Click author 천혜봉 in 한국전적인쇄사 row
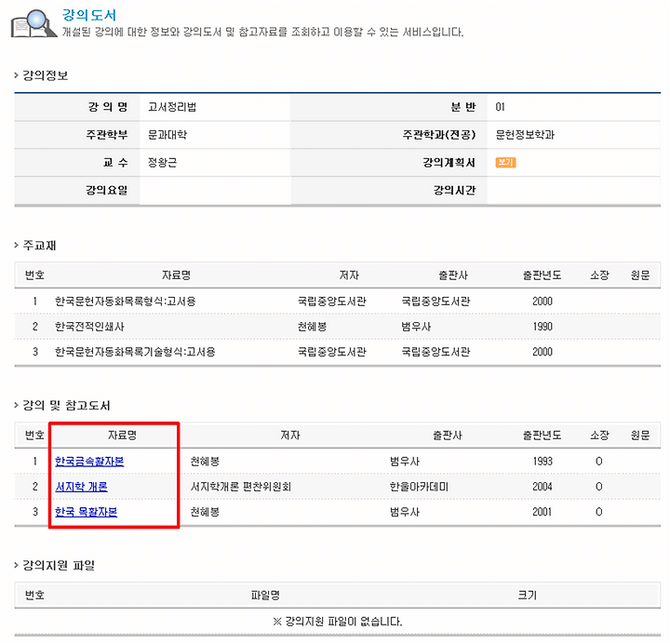Screen dimensions: 670x644 click(x=312, y=327)
